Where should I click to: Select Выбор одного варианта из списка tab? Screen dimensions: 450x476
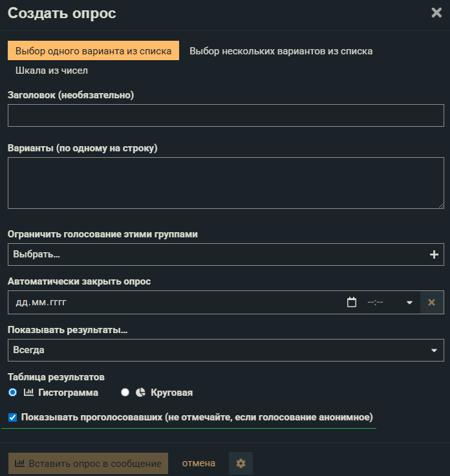point(93,51)
